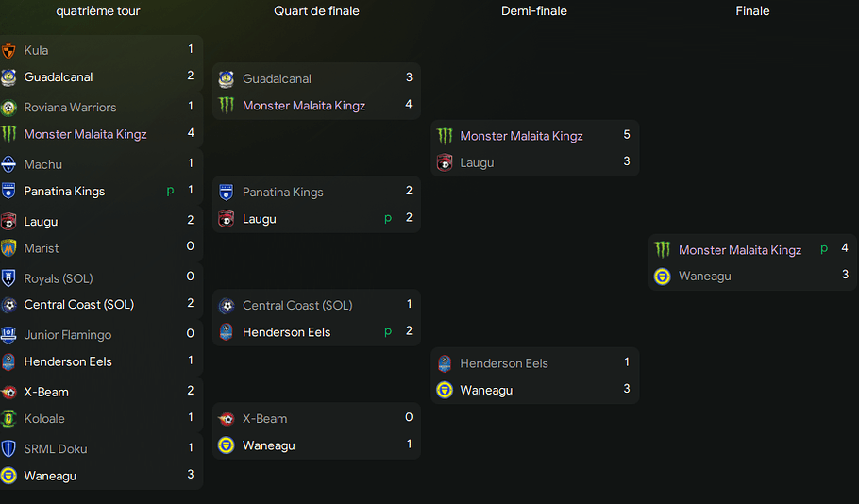Viewport: 859px width, 504px height.
Task: Open Guadalcanal team name in Quart de finale
Action: click(277, 79)
